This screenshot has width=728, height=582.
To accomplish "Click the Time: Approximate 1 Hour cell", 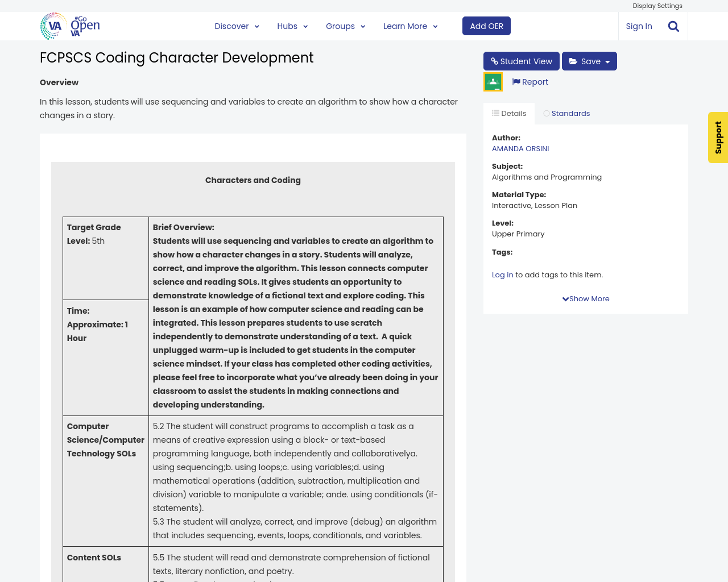I will pos(106,358).
